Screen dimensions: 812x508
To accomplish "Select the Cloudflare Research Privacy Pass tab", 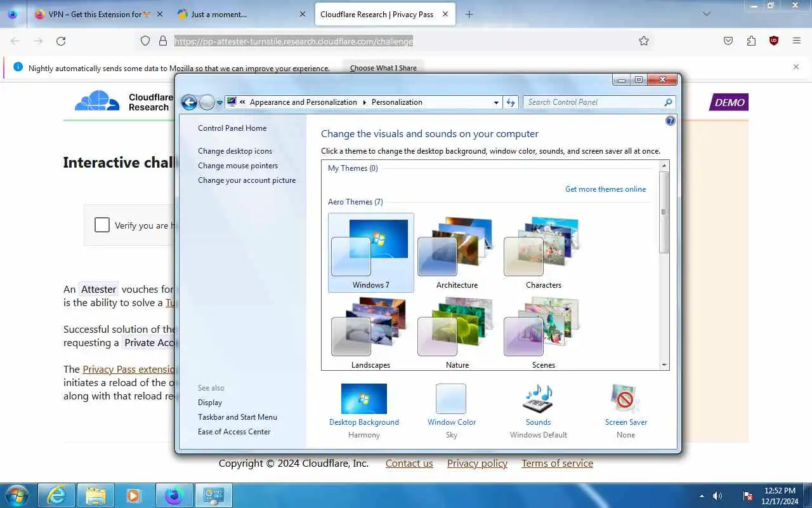I will point(384,14).
